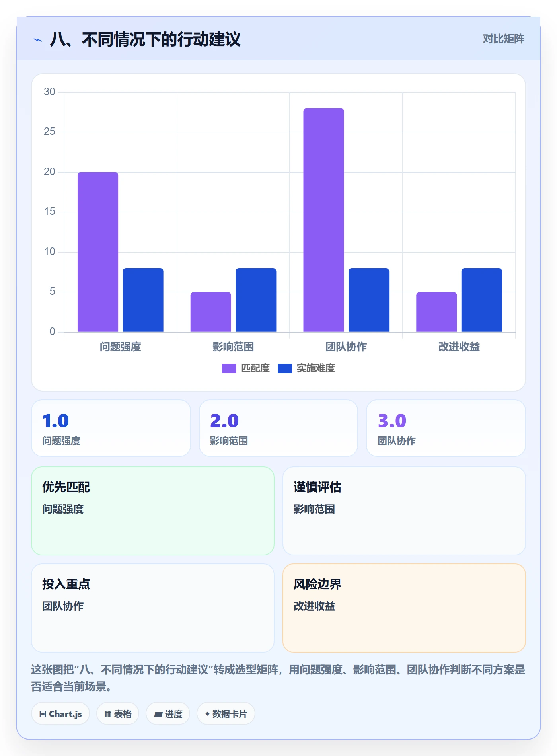This screenshot has width=557, height=756.
Task: Click the 影响范围 x-axis label
Action: click(233, 347)
